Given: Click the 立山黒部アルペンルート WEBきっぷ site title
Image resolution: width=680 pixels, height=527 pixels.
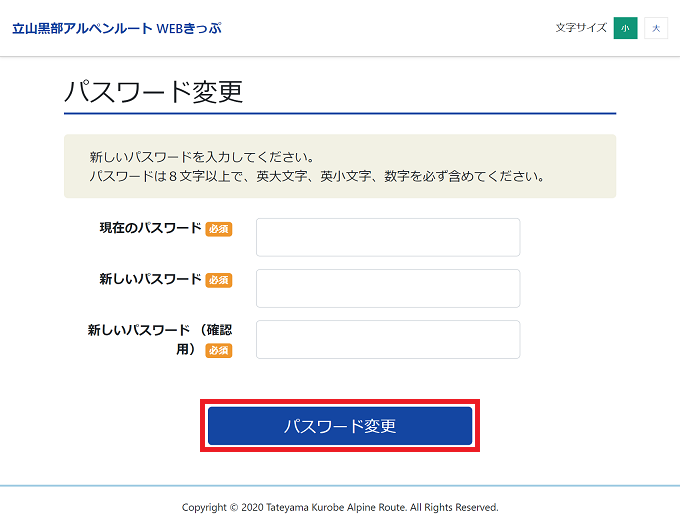Looking at the screenshot, I should (116, 28).
